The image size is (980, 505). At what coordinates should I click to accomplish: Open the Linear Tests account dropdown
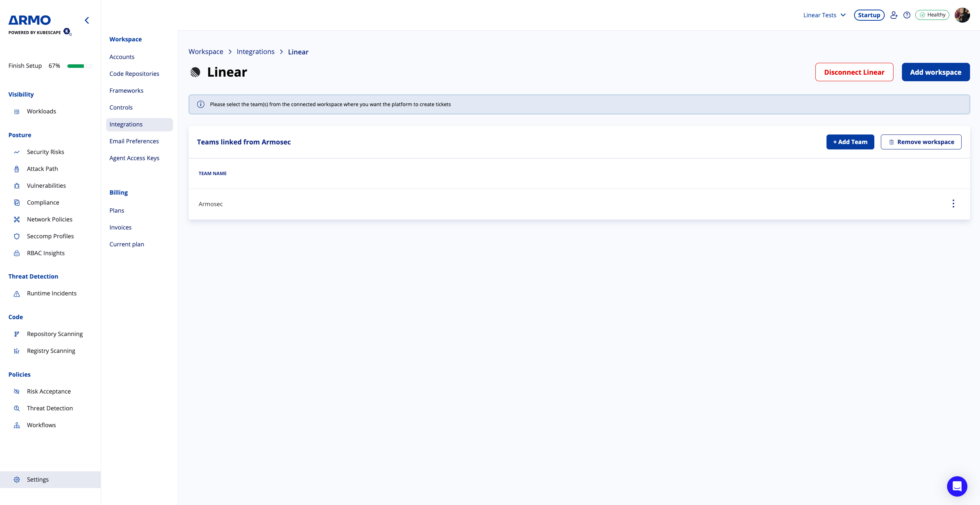824,15
